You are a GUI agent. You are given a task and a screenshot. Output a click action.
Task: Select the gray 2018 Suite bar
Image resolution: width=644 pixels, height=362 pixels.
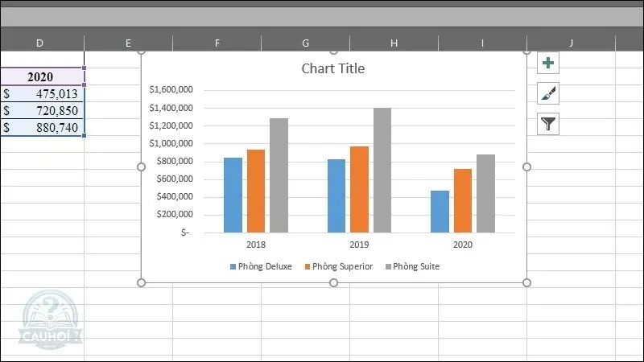pyautogui.click(x=279, y=175)
